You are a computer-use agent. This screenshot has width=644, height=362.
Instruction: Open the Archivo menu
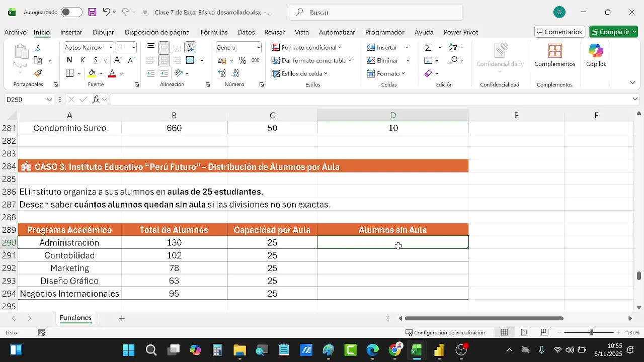tap(16, 32)
